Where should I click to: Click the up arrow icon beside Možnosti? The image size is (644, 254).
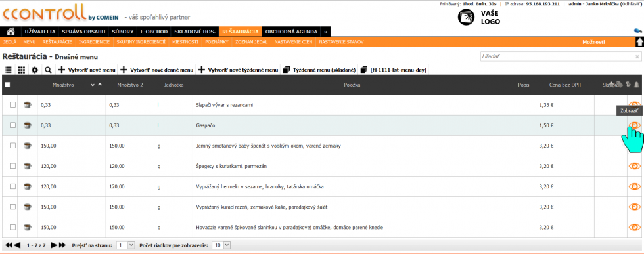pos(639,42)
